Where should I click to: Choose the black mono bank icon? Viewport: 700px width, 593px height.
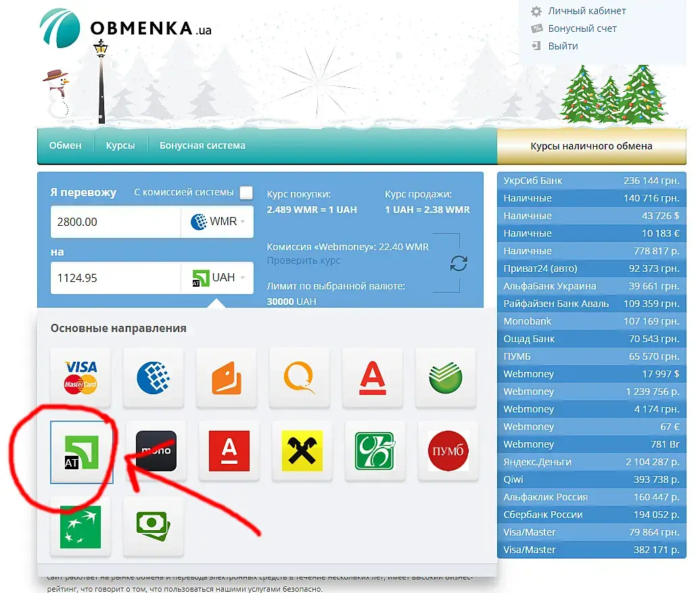(156, 451)
